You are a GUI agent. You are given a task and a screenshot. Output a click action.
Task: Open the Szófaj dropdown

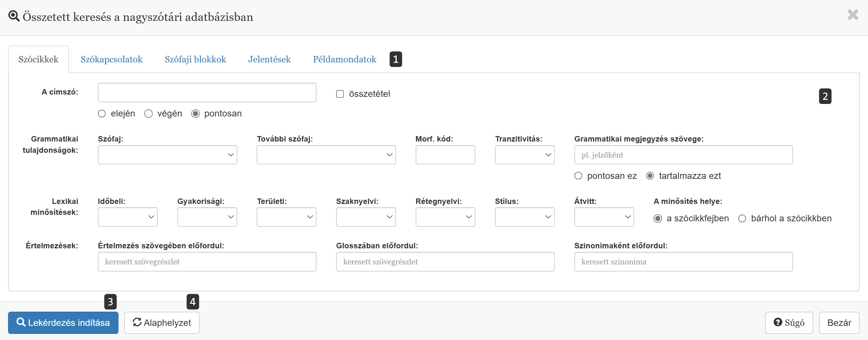tap(167, 155)
